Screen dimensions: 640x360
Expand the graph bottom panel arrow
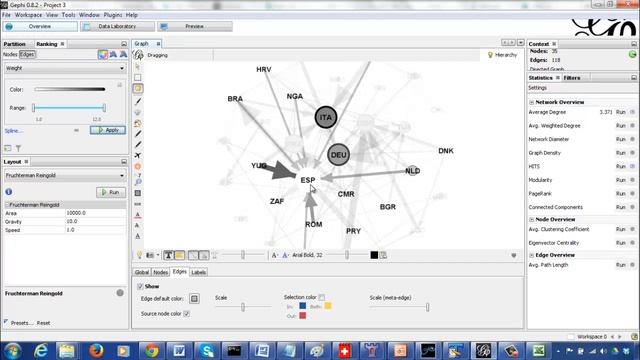tap(514, 255)
